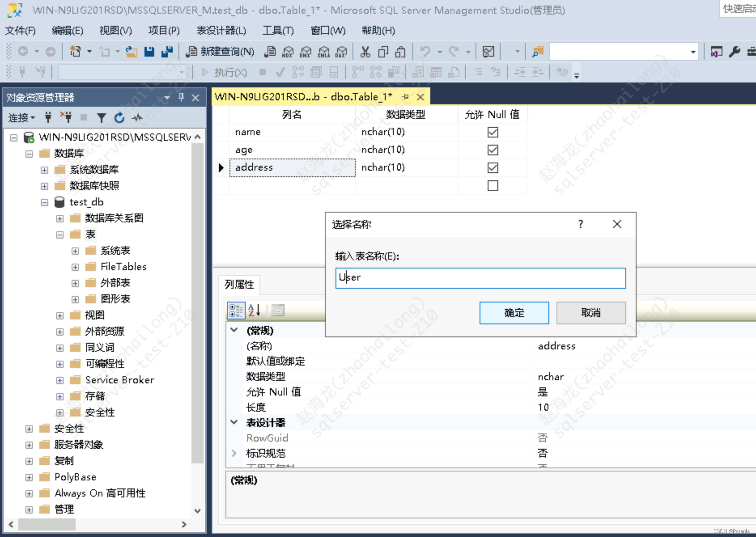Viewport: 756px width, 537px height.
Task: Click the pin icon of Object Explorer panel
Action: [181, 97]
